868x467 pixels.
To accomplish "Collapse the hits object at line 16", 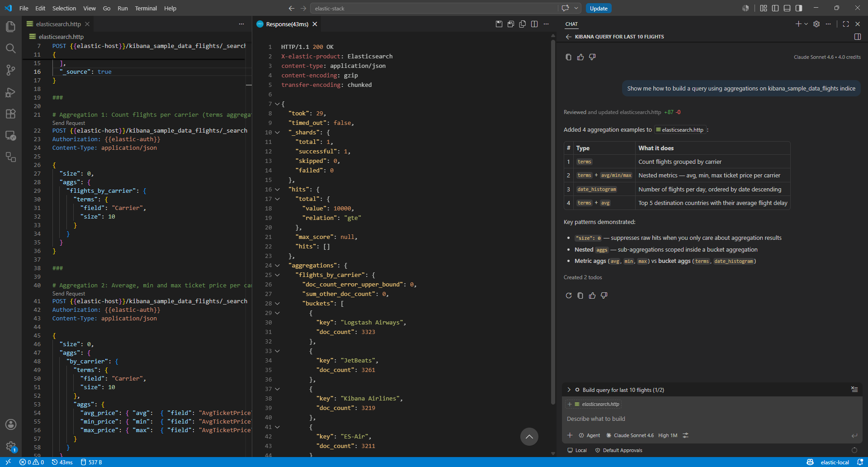I will point(277,190).
